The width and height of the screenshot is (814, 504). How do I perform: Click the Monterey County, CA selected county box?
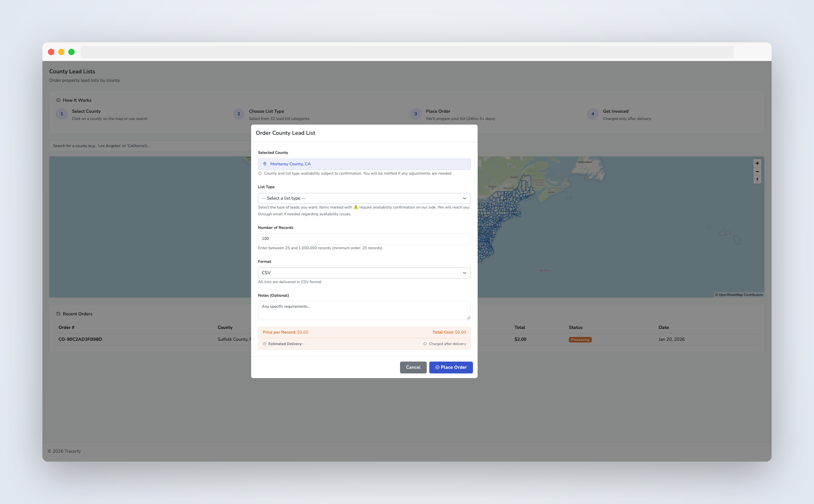[x=364, y=164]
